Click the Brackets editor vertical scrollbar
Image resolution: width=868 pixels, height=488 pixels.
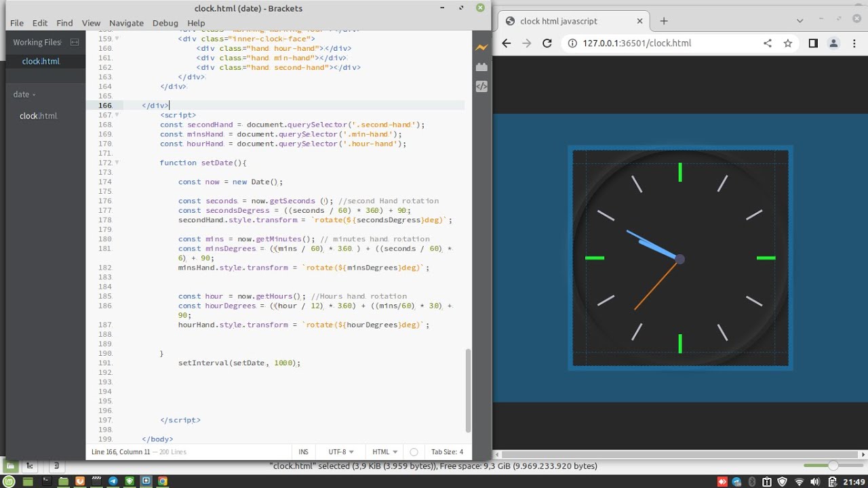point(468,390)
